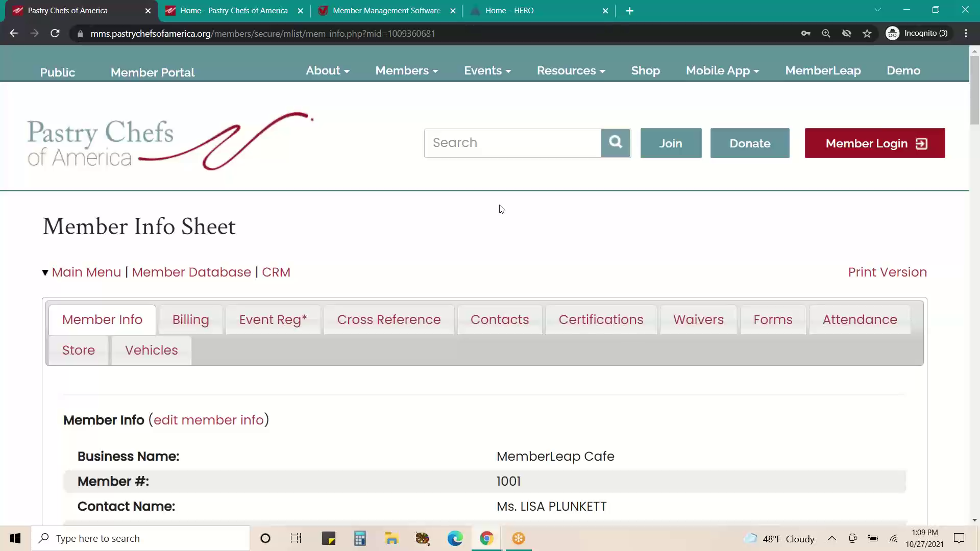Switch to the Forms tab
The height and width of the screenshot is (551, 980).
click(773, 320)
